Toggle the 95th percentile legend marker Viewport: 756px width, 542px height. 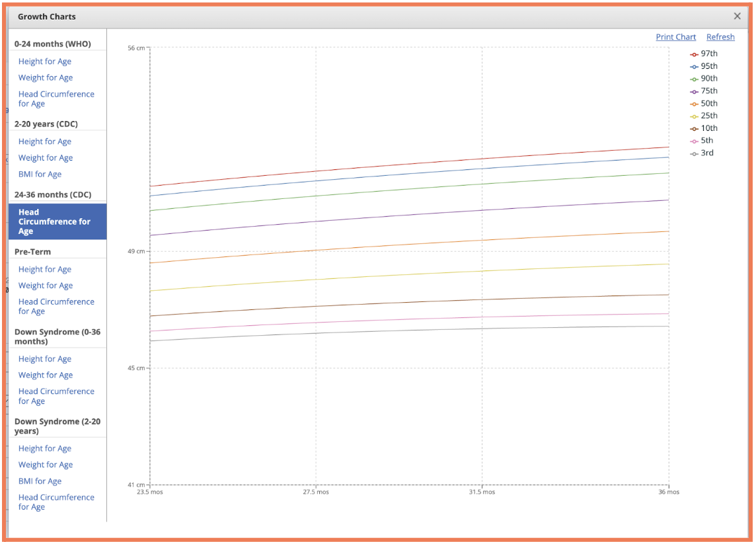click(x=695, y=67)
